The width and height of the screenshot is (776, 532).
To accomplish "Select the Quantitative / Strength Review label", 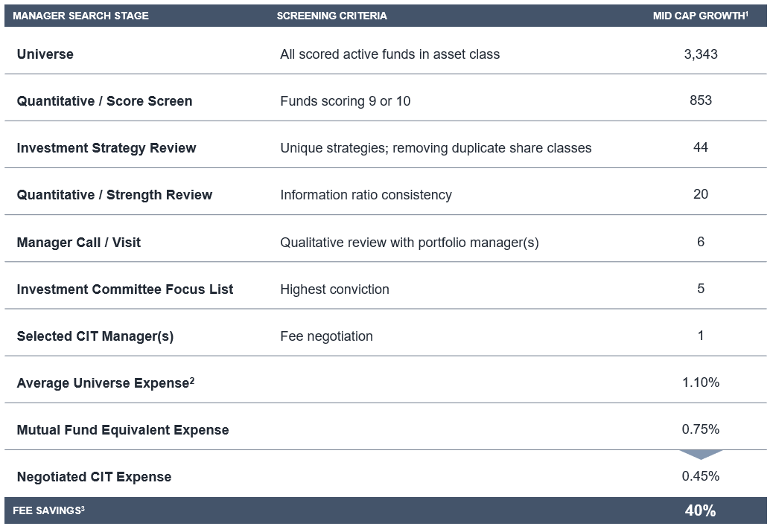I will point(115,195).
